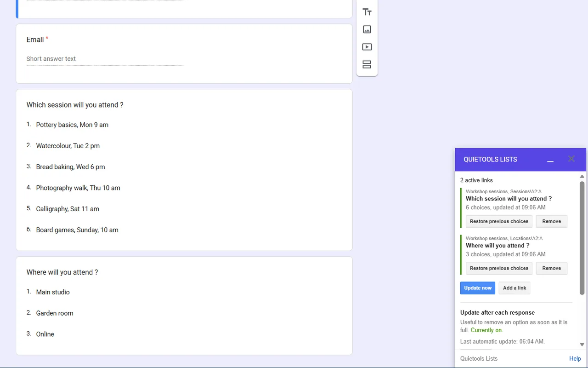This screenshot has width=588, height=368.
Task: Remove the 'Where will you attend' link
Action: (x=551, y=268)
